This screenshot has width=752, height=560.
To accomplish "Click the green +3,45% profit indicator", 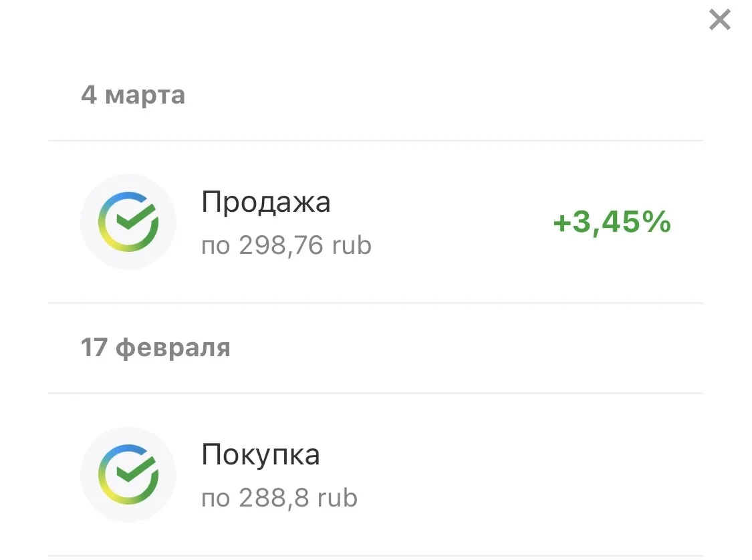I will (x=612, y=223).
